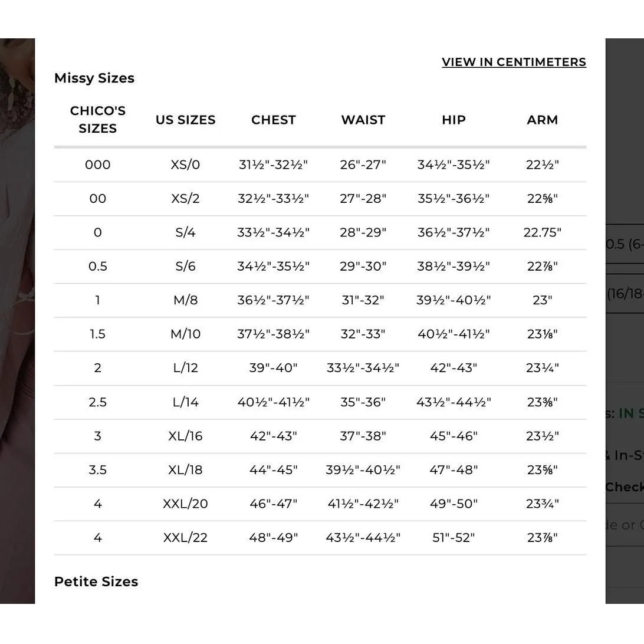Screen dimensions: 644x644
Task: Click the 0.5 (6- size option behind overlay
Action: tap(625, 244)
